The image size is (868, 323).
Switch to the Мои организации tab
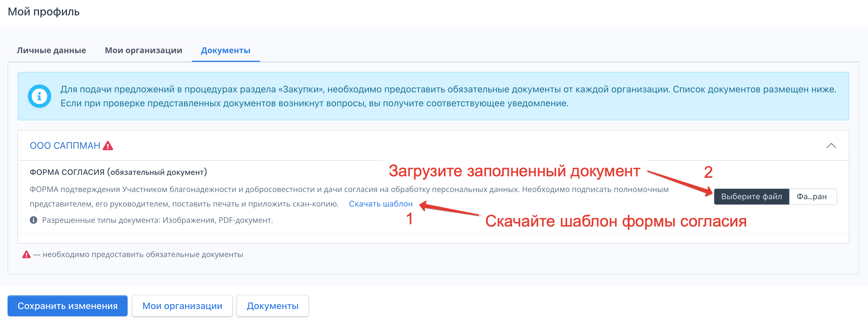(144, 50)
